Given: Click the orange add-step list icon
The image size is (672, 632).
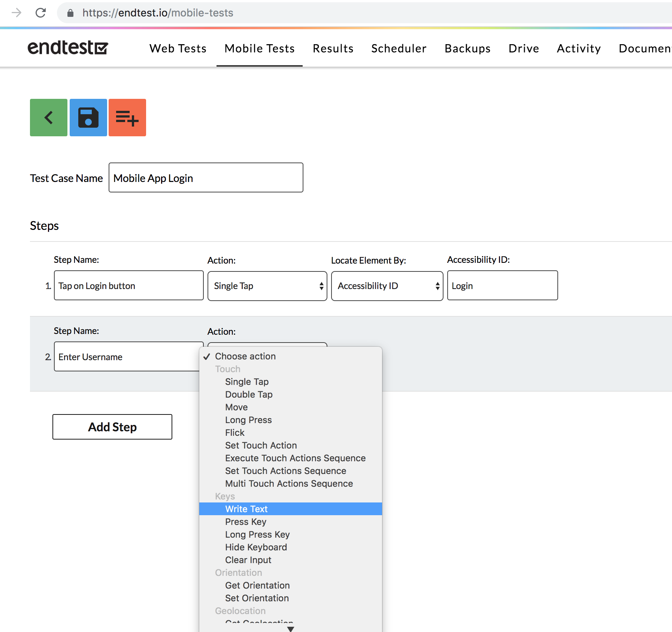Looking at the screenshot, I should pyautogui.click(x=127, y=117).
